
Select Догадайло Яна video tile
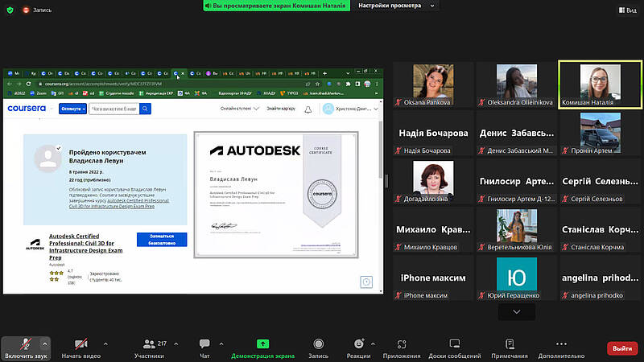coord(433,181)
